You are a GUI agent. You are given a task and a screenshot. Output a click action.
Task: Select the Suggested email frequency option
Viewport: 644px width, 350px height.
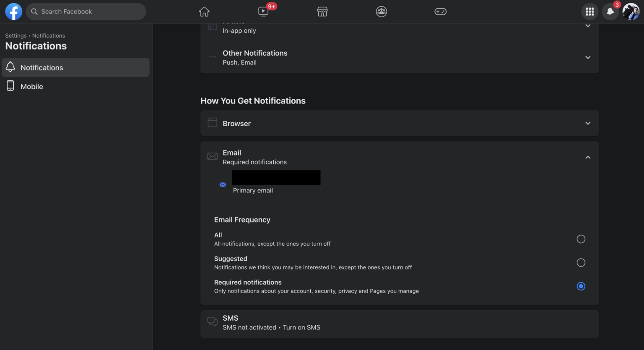coord(581,262)
